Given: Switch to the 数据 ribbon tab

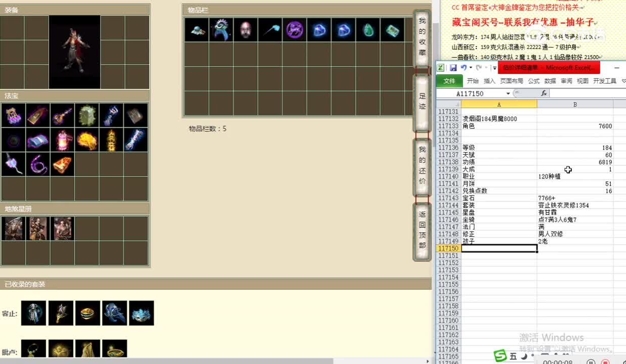Looking at the screenshot, I should [x=550, y=81].
